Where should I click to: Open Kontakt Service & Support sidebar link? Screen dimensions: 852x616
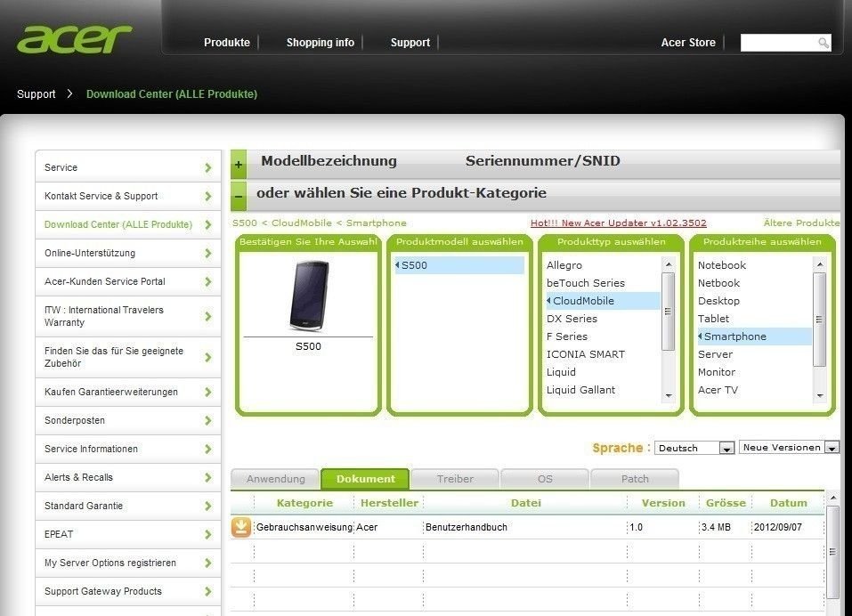(101, 196)
